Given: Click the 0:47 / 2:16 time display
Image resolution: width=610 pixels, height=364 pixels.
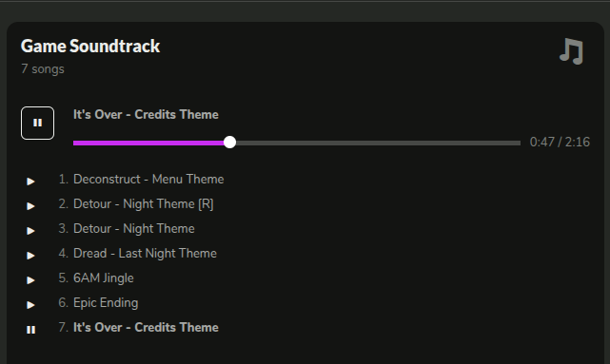Looking at the screenshot, I should [x=560, y=143].
